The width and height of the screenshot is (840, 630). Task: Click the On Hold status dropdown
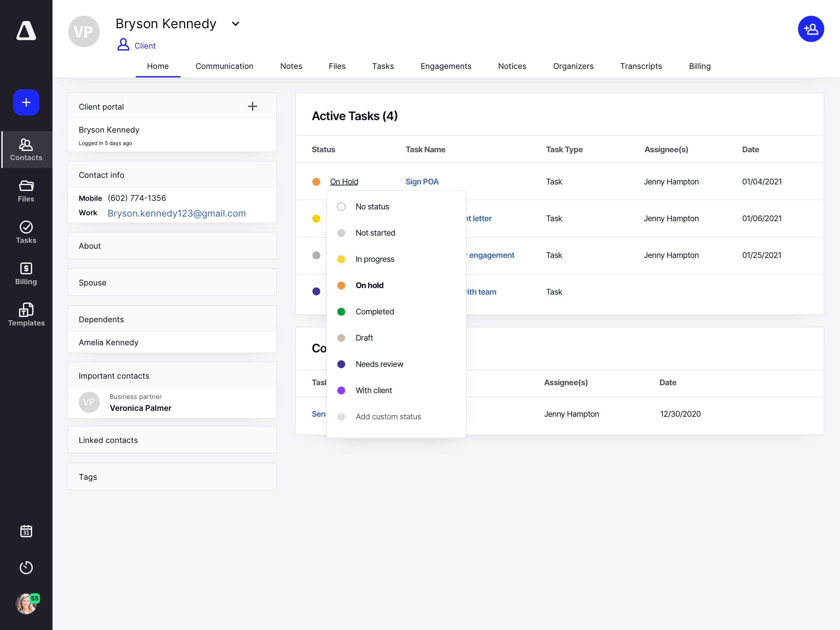(x=344, y=181)
